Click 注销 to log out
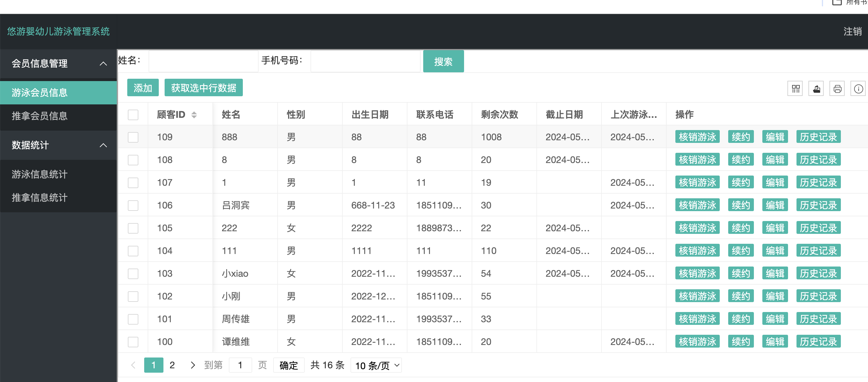 tap(852, 31)
